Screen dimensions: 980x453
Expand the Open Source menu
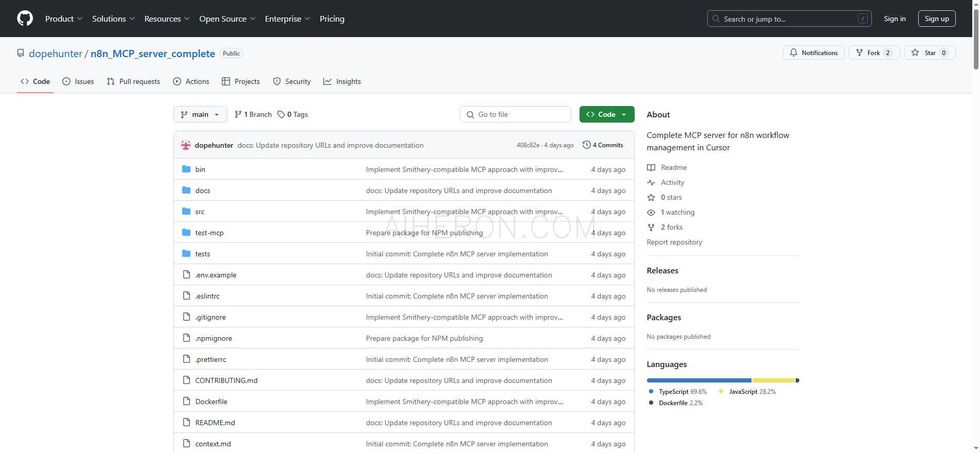227,19
